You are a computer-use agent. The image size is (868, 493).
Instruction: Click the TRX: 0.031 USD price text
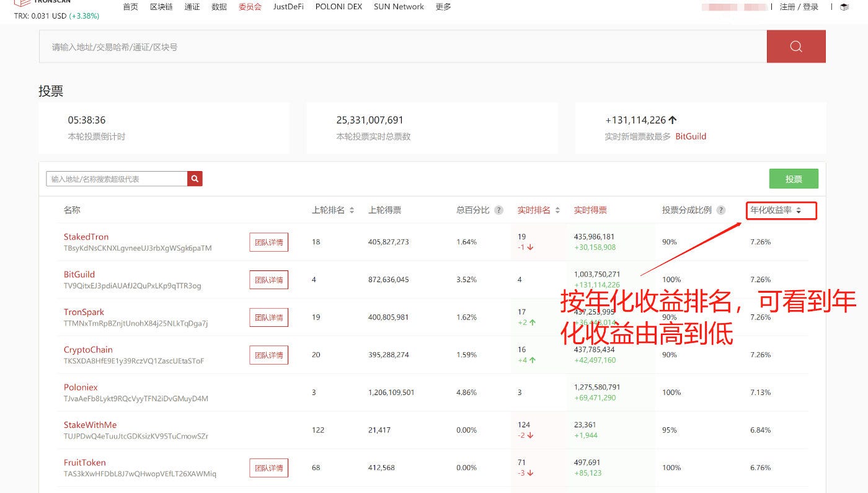coord(39,16)
